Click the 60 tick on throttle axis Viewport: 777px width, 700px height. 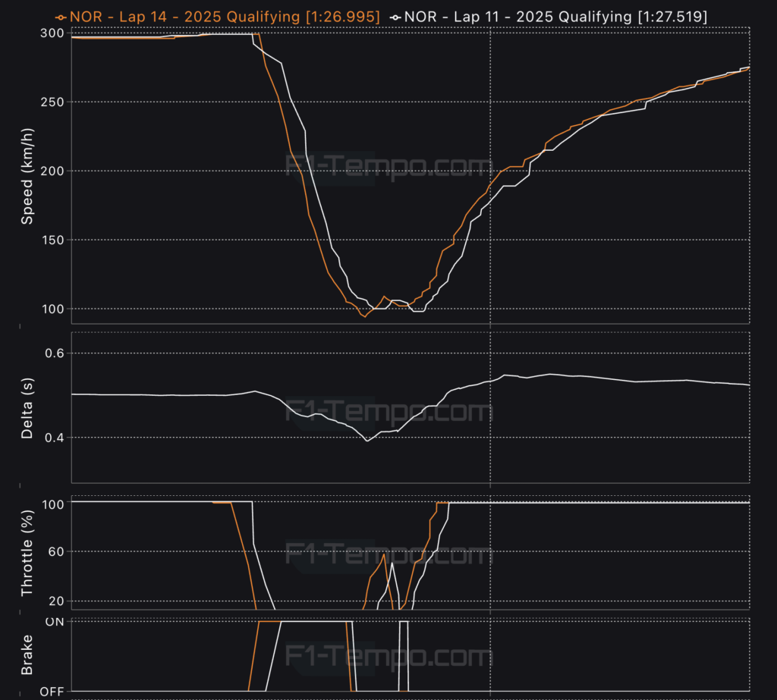click(x=56, y=551)
